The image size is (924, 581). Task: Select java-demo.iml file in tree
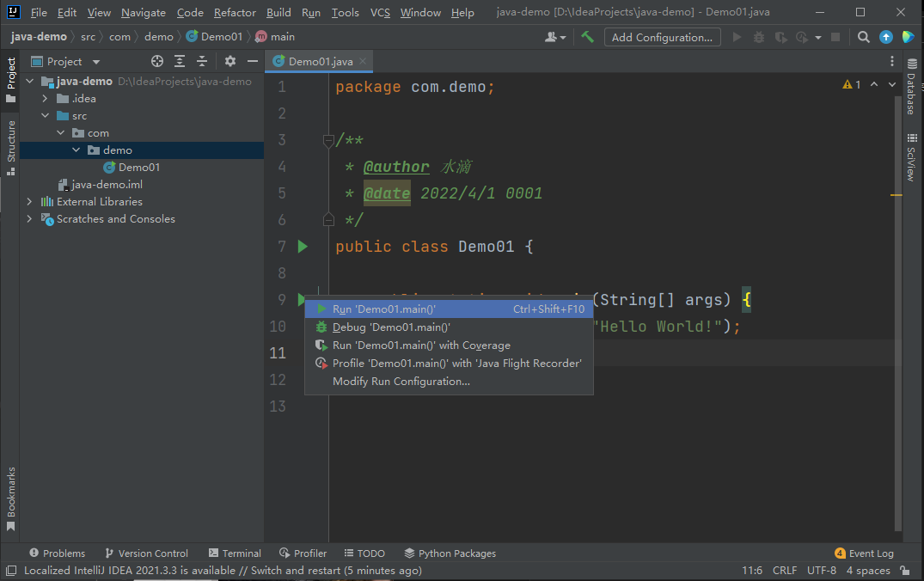point(101,185)
